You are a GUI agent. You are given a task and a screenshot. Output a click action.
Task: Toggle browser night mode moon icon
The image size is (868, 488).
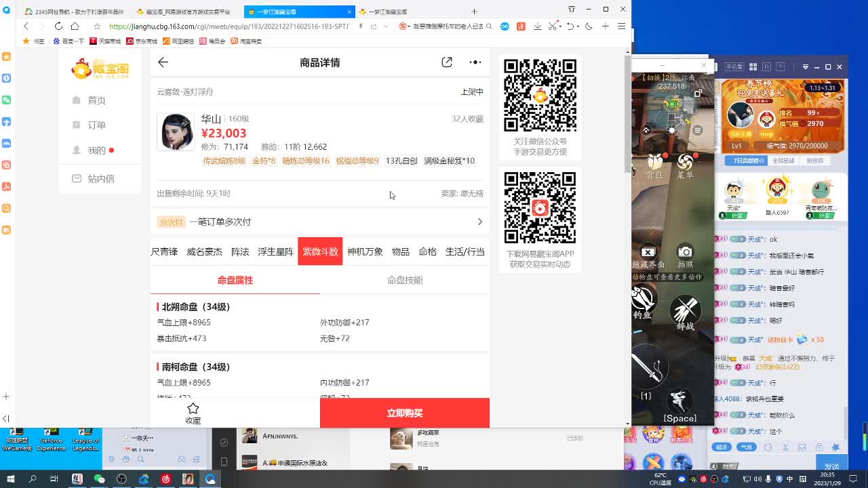588,26
